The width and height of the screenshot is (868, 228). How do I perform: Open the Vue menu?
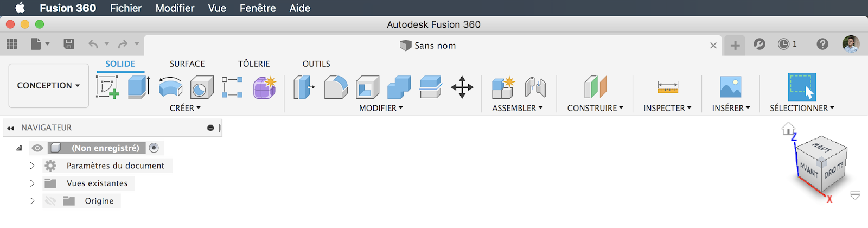(217, 8)
